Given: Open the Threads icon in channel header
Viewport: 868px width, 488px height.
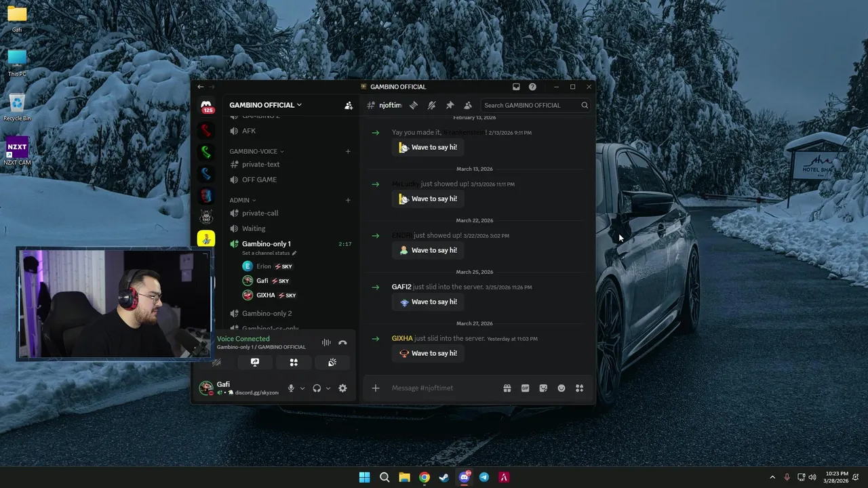Looking at the screenshot, I should [413, 105].
